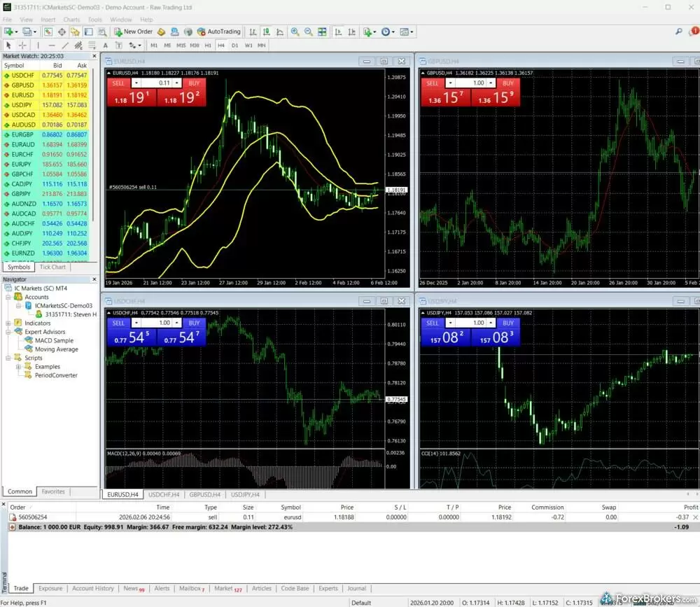700x607 pixels.
Task: Click the SELL button on USDJPY panel
Action: tap(432, 323)
